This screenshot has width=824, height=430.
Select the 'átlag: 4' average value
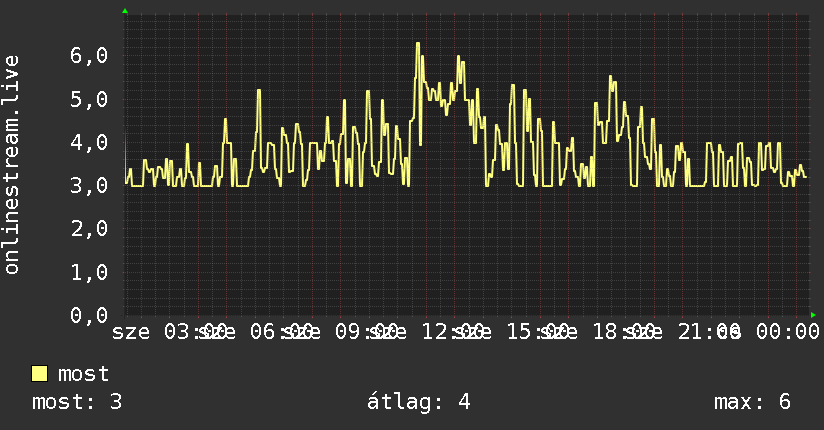pos(418,403)
